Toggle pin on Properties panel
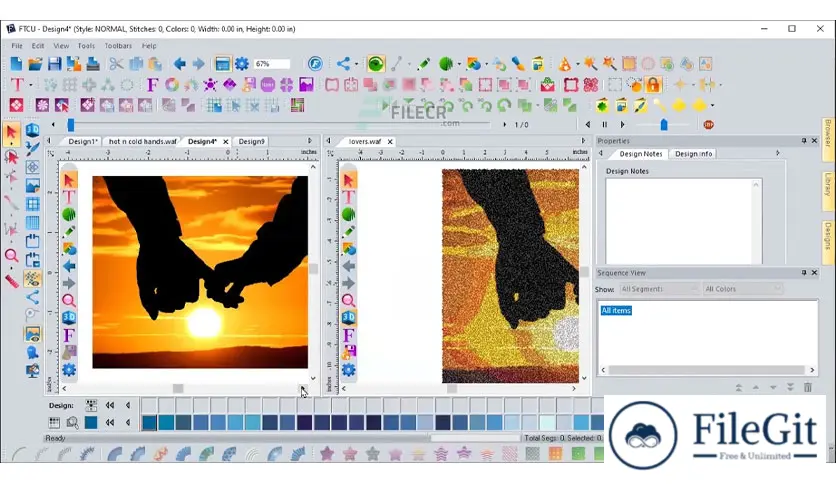The width and height of the screenshot is (836, 484). (x=803, y=141)
